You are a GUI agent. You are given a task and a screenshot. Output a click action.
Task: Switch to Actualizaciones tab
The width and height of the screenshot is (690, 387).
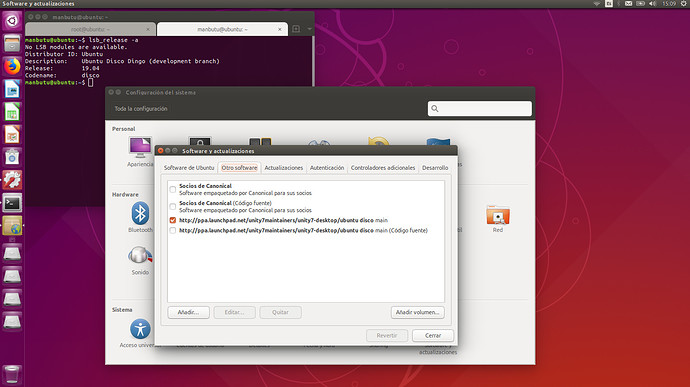[x=283, y=168]
